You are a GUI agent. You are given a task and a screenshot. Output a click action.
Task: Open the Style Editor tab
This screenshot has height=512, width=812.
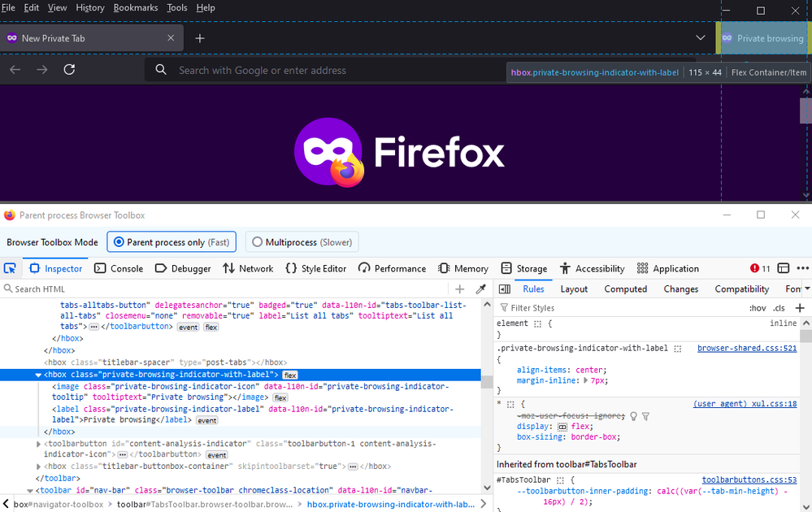pyautogui.click(x=316, y=268)
